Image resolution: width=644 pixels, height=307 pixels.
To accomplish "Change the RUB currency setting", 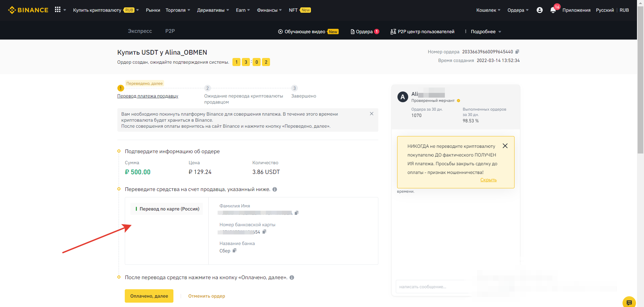I will pos(624,10).
